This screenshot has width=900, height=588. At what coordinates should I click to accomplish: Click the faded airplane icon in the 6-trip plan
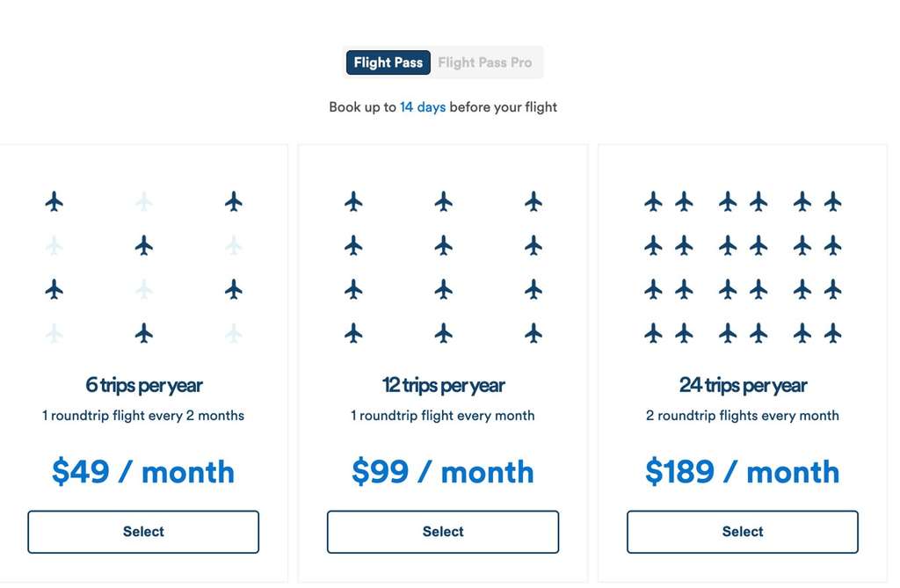(x=144, y=200)
